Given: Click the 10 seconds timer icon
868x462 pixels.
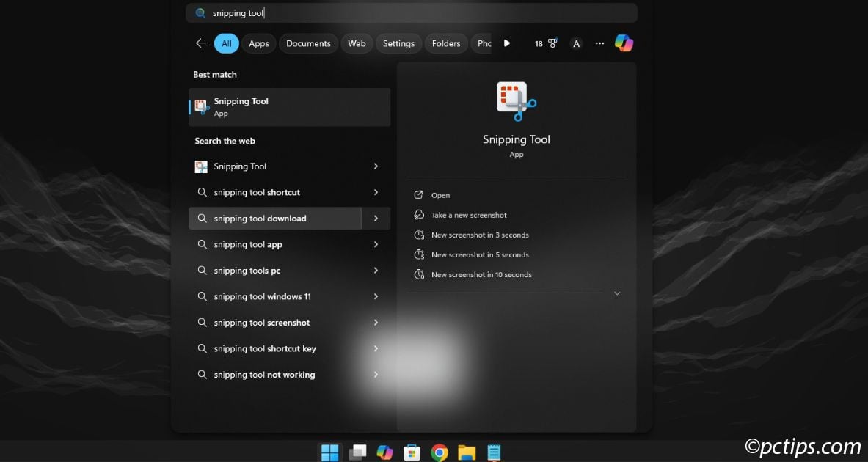Looking at the screenshot, I should pos(419,274).
